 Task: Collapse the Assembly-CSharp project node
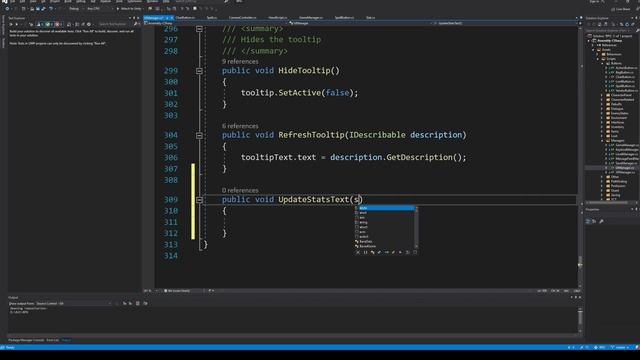pyautogui.click(x=589, y=41)
